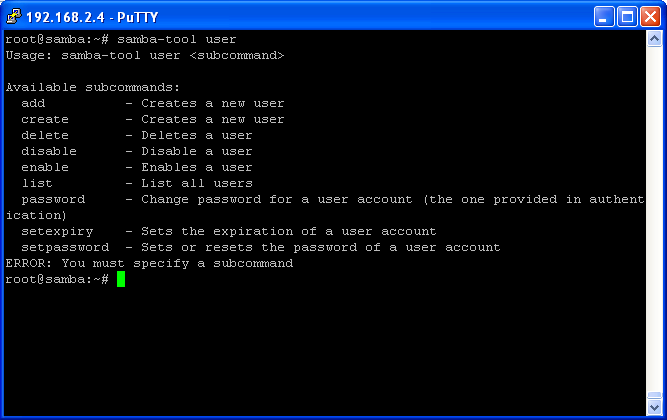The height and width of the screenshot is (420, 667).
Task: Click the 'setexpiry' subcommand text
Action: tap(57, 232)
